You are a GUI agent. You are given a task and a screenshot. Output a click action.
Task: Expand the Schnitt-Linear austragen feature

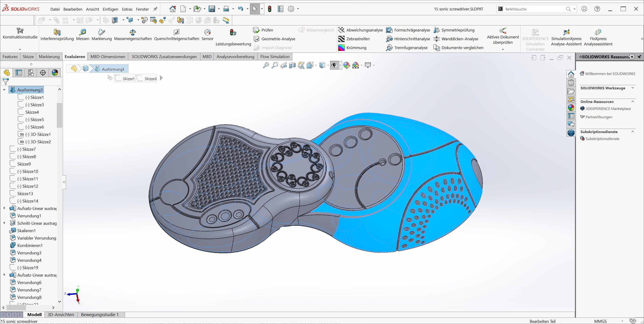click(4, 223)
